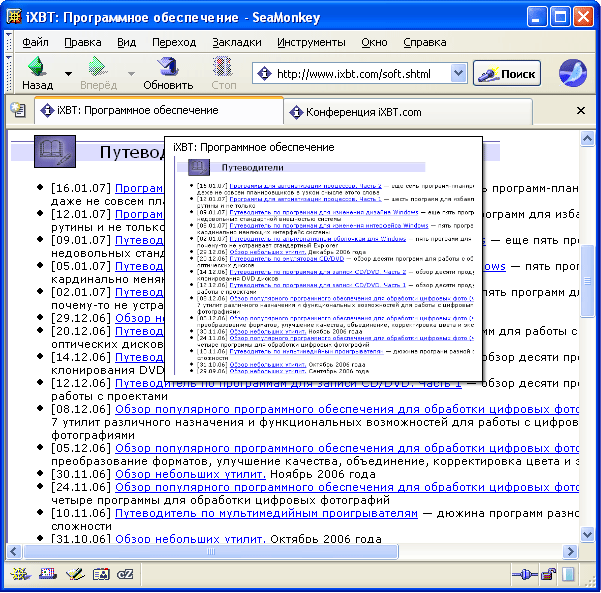
Task: Go back with the Назад button
Action: point(38,73)
